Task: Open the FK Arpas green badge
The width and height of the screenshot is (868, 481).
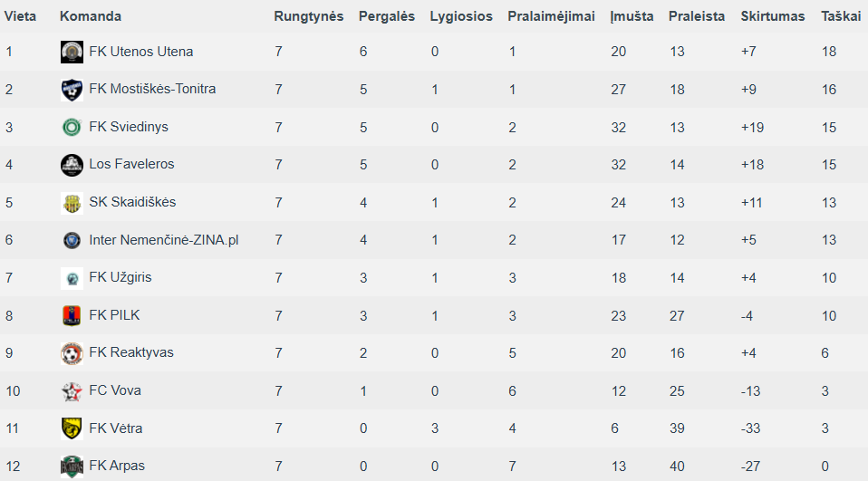Action: click(72, 467)
